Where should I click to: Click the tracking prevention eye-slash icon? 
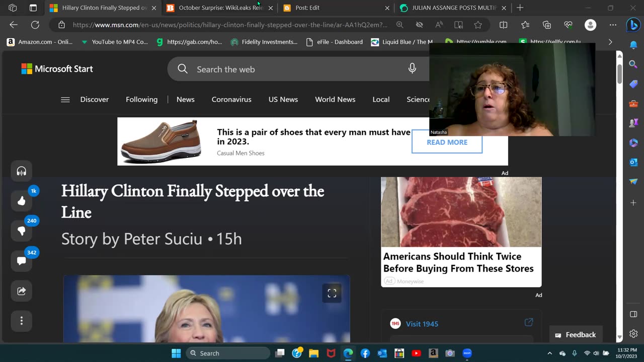point(419,25)
